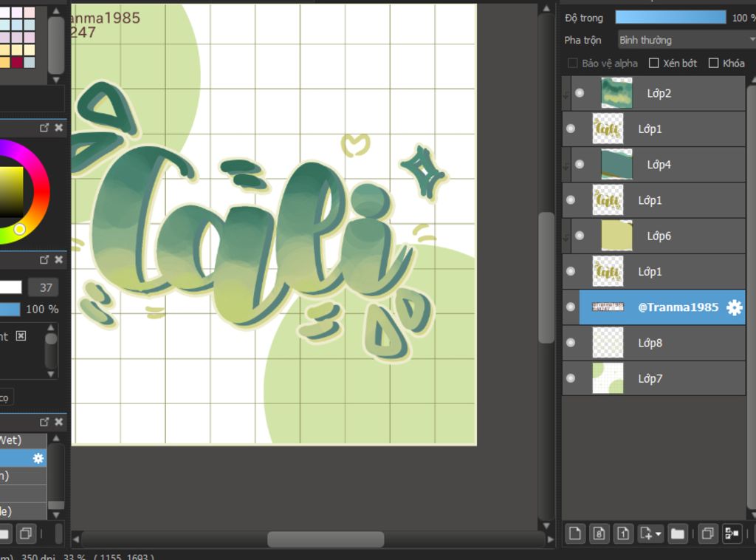This screenshot has width=756, height=560.
Task: Close the brush list panel
Action: 59,422
